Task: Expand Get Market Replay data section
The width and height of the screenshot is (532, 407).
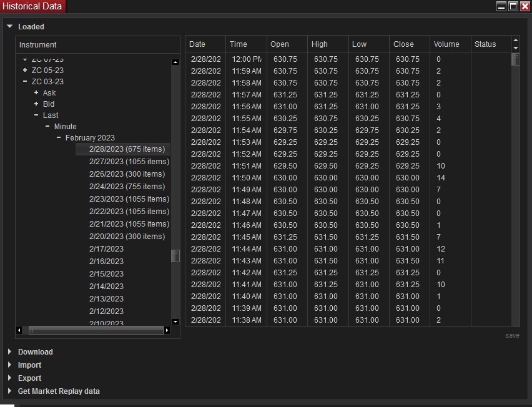Action: point(9,391)
